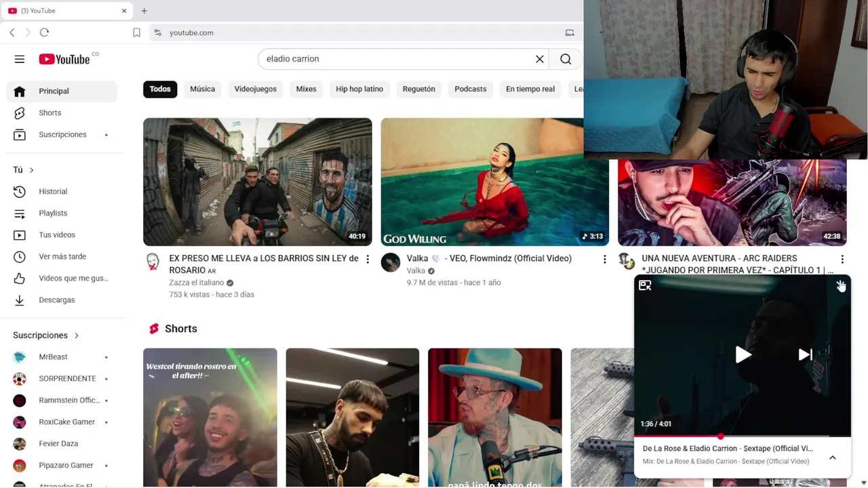The width and height of the screenshot is (868, 488).
Task: Open EX PRESO ME LLEVA video thumbnail
Action: click(258, 182)
